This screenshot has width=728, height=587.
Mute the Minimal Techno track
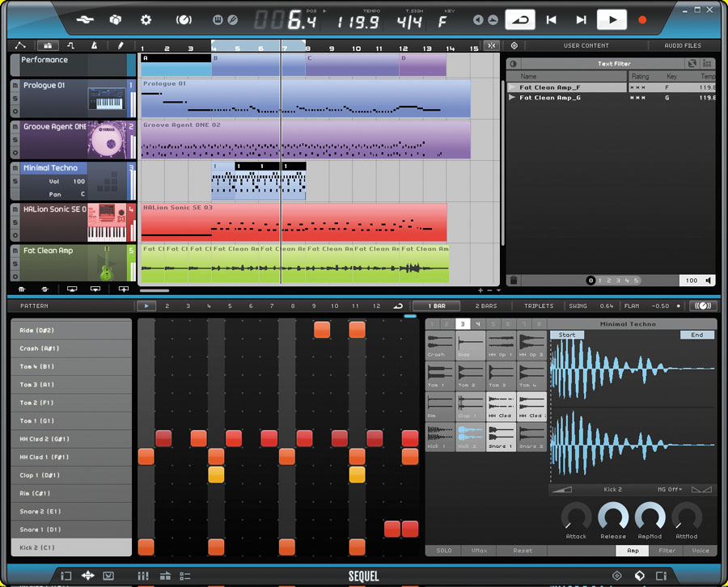pyautogui.click(x=15, y=168)
